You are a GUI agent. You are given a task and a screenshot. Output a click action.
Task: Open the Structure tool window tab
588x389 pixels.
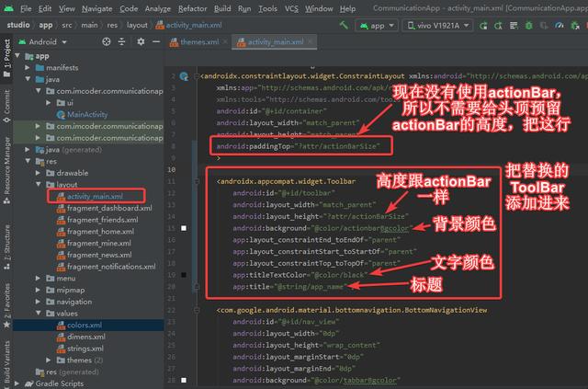6,246
